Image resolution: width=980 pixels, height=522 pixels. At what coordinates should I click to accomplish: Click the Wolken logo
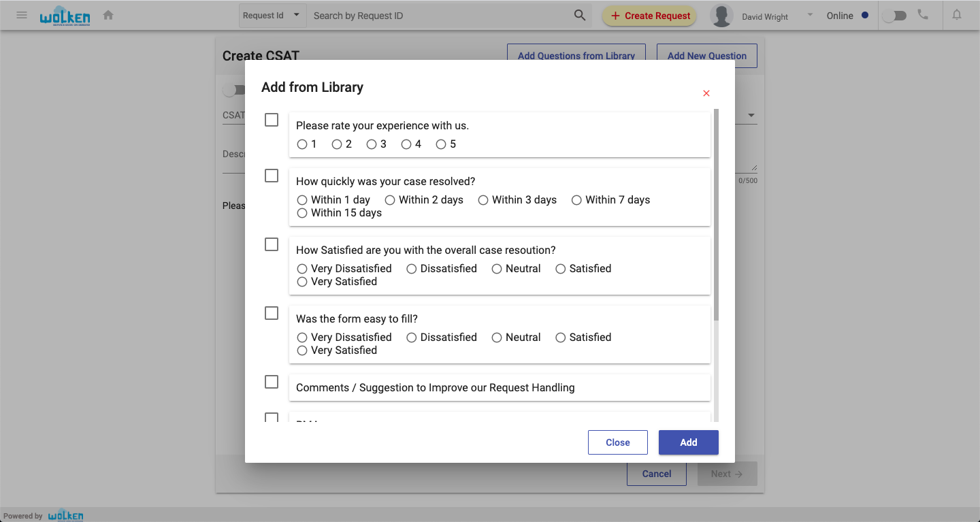coord(65,16)
